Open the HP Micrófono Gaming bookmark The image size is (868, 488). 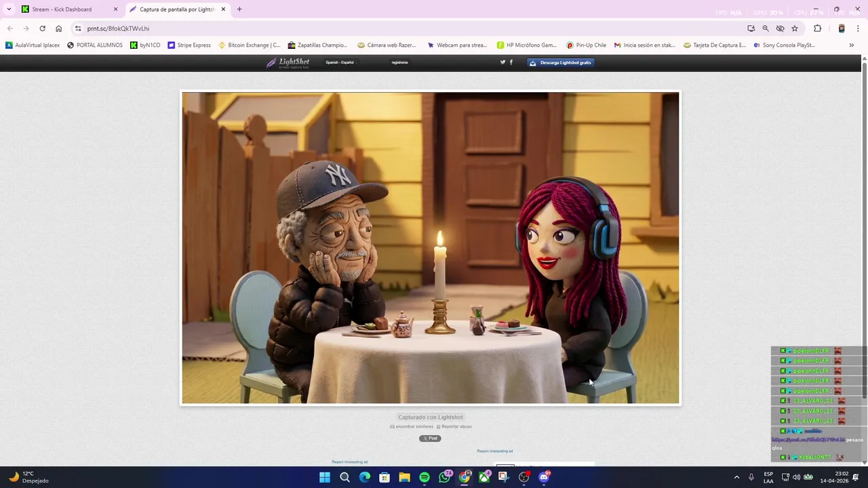coord(527,45)
